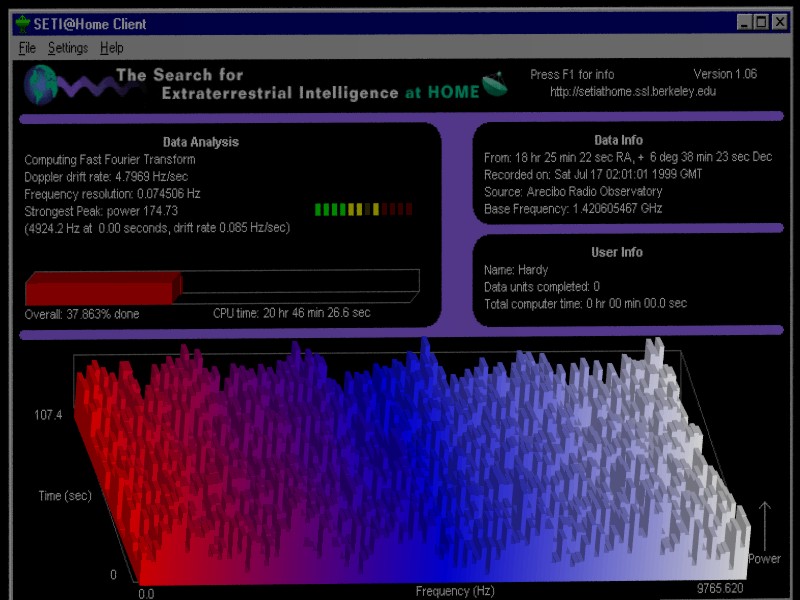Click the Press F1 for info text
This screenshot has width=800, height=600.
coord(572,75)
